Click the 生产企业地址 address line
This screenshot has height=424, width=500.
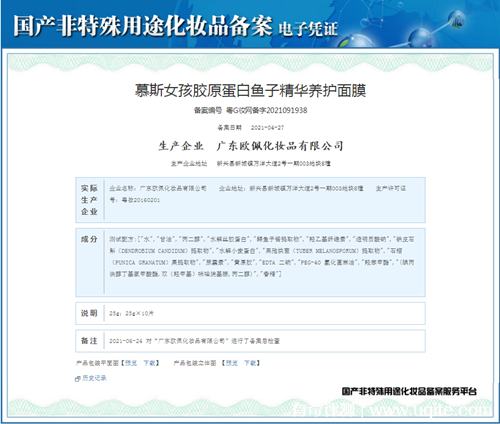(251, 164)
